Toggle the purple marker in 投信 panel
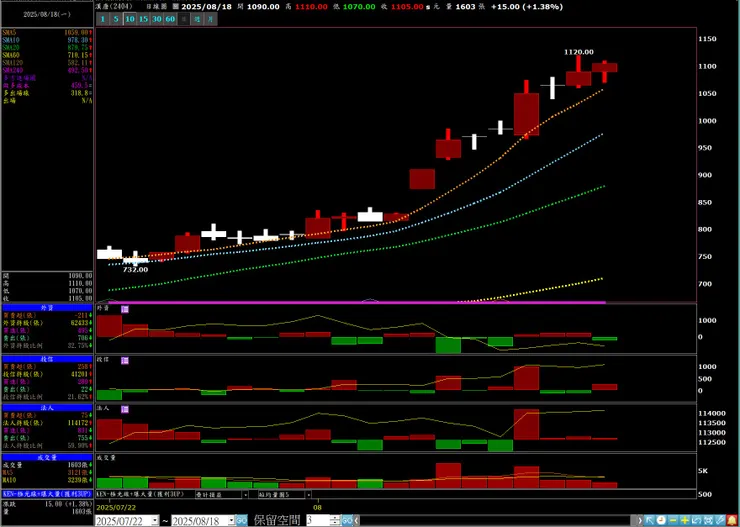 [125, 360]
